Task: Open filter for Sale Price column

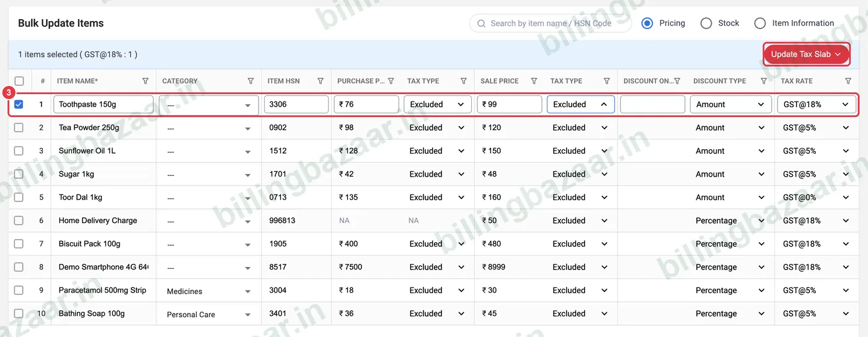Action: click(x=534, y=81)
